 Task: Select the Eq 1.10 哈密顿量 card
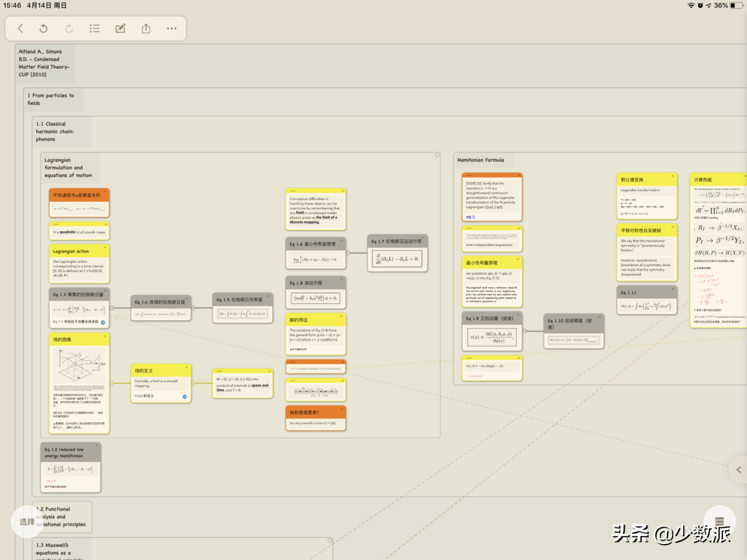(574, 331)
